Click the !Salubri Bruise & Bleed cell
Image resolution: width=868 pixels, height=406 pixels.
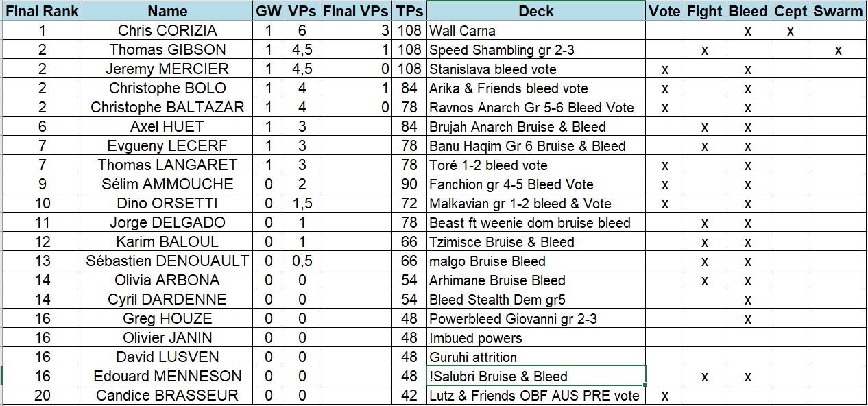(x=535, y=377)
